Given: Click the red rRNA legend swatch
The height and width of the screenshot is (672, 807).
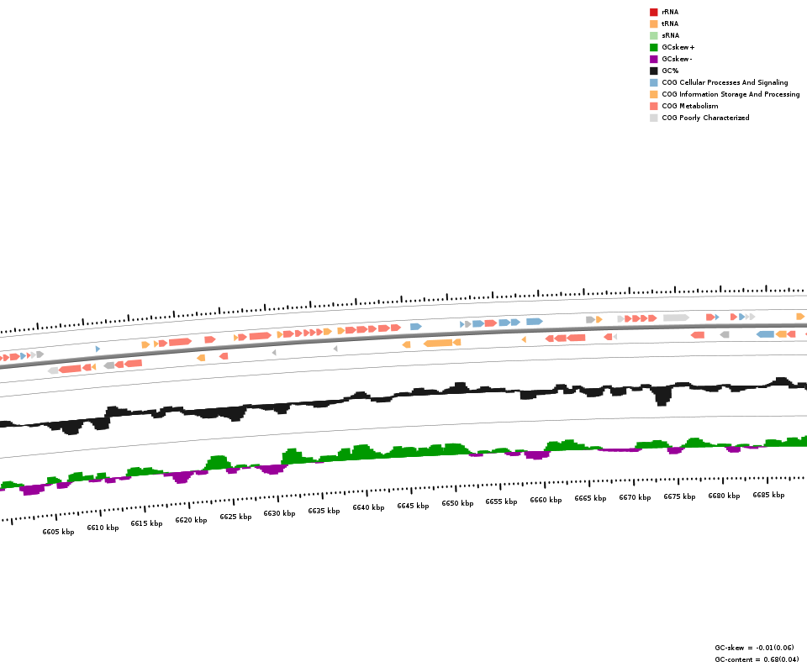Looking at the screenshot, I should click(653, 12).
